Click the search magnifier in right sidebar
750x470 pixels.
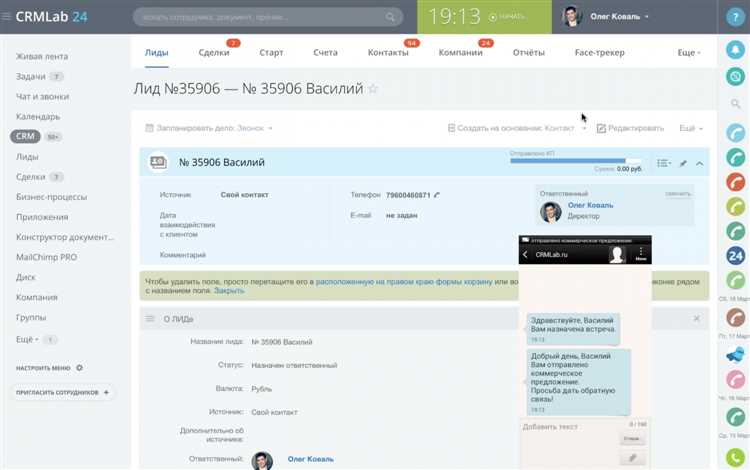(x=735, y=103)
